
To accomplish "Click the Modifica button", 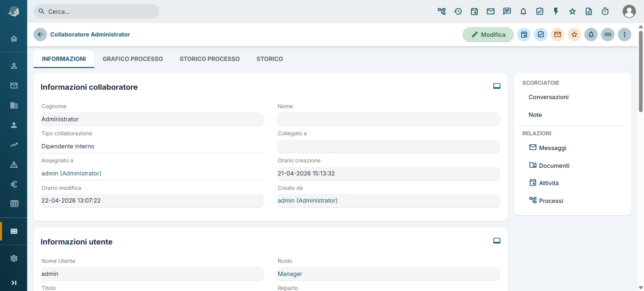I will point(488,34).
